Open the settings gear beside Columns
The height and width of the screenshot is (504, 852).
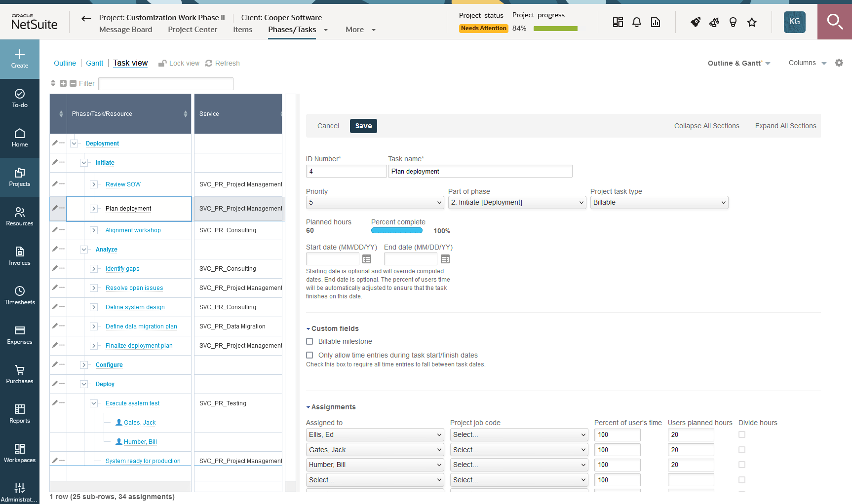(839, 63)
